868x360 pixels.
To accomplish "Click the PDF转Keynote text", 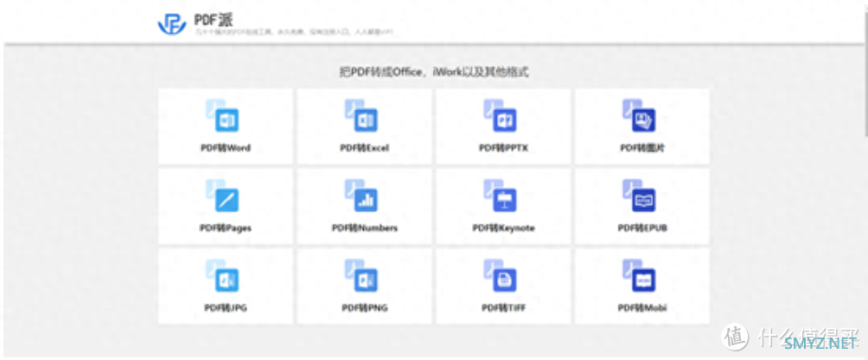I will pos(503,228).
